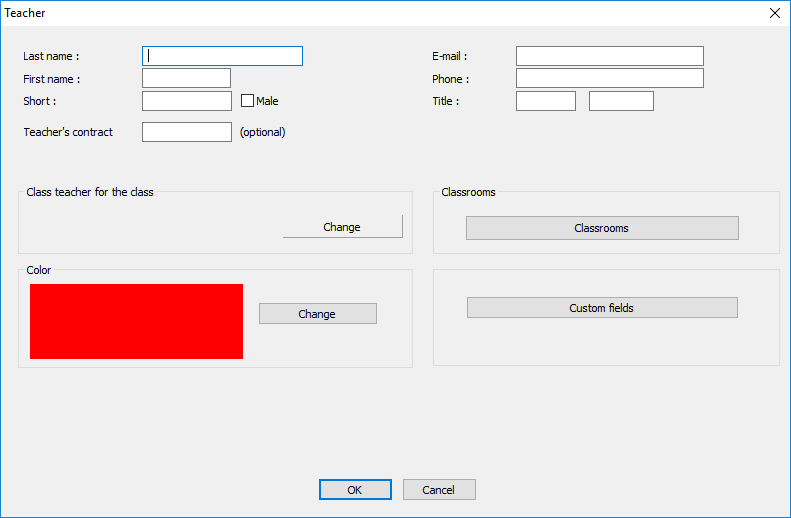Viewport: 791px width, 518px height.
Task: Click the red color swatch
Action: click(x=136, y=321)
